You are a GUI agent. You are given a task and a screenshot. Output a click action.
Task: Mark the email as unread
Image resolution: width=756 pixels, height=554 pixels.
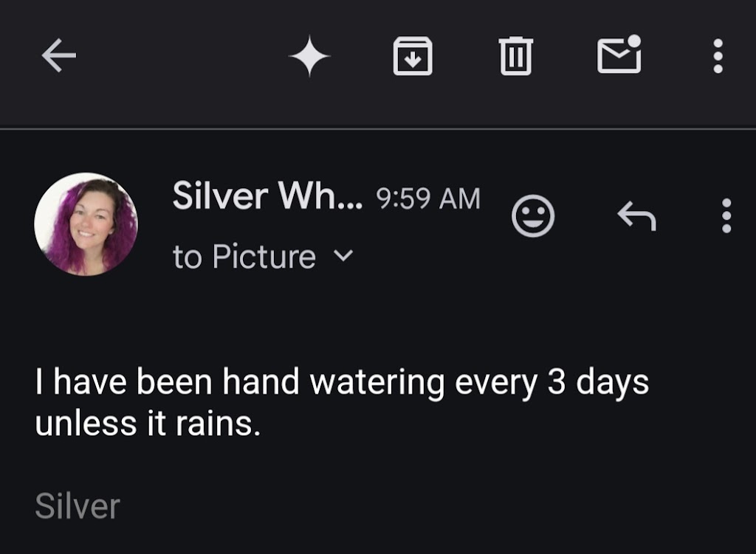pyautogui.click(x=619, y=55)
